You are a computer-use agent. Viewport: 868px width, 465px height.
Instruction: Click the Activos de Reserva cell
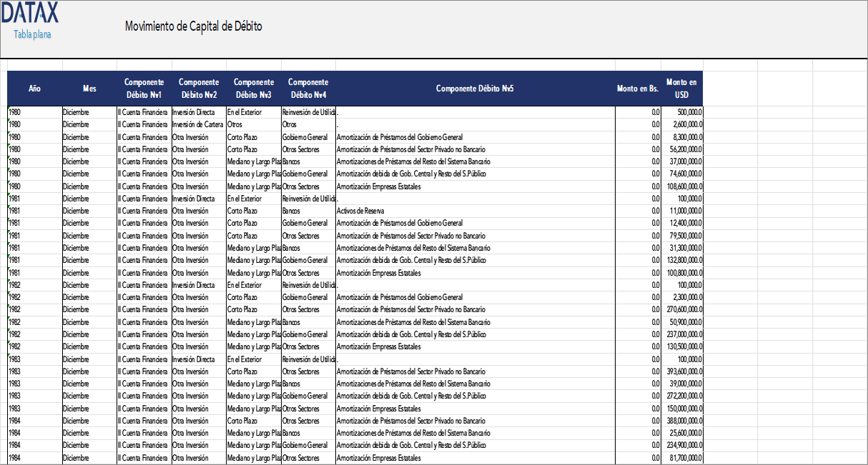475,211
